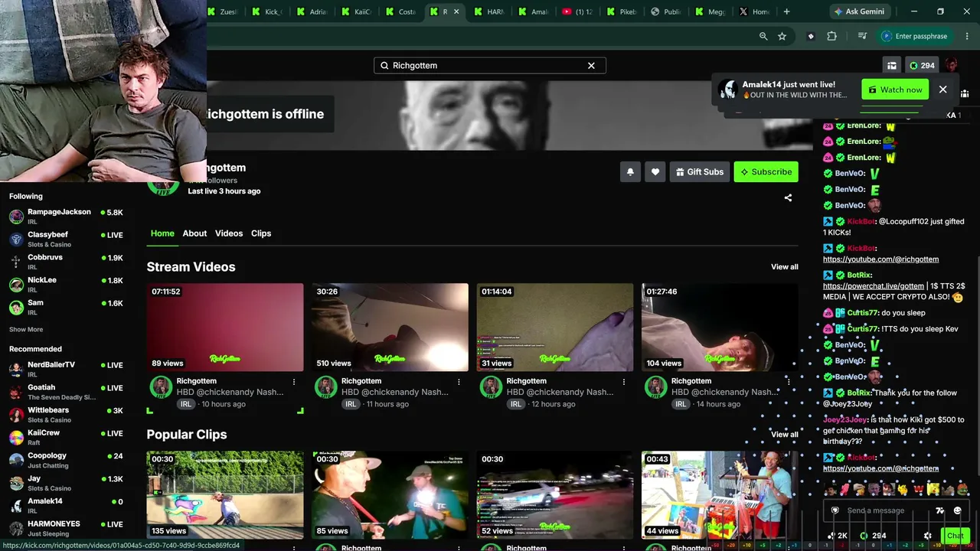Click the Ask Gemini button

click(x=860, y=11)
